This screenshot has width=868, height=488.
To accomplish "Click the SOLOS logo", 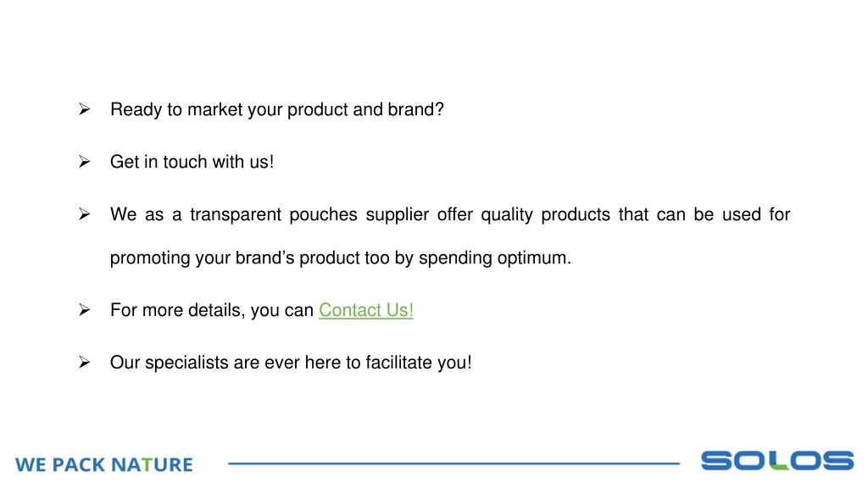I will pyautogui.click(x=777, y=460).
